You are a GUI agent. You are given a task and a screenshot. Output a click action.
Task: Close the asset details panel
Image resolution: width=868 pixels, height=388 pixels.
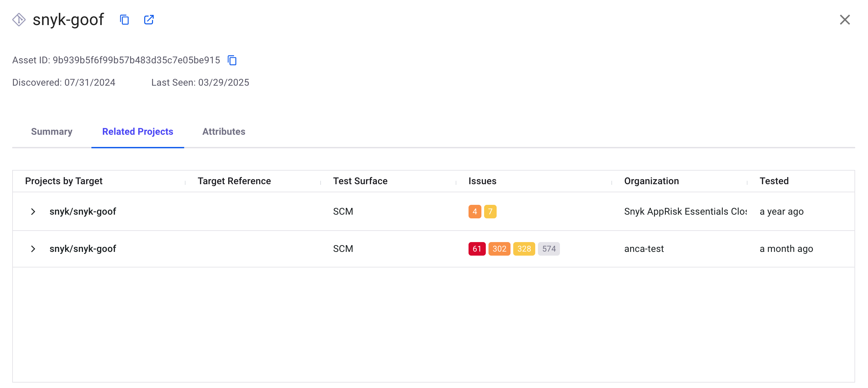845,20
